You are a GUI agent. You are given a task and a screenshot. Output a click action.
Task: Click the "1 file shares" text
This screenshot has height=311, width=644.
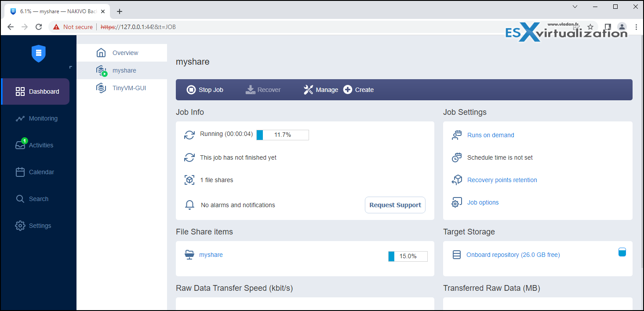tap(217, 180)
